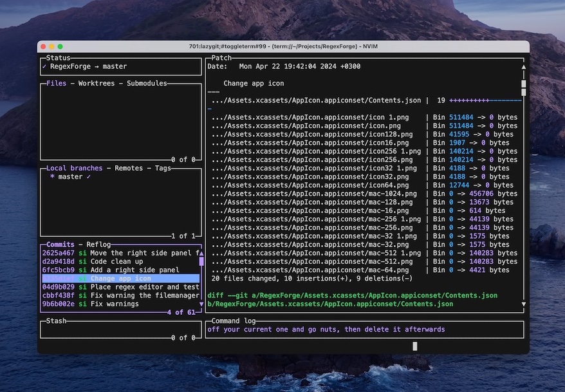
Task: Click the Patch panel scroll up arrow
Action: tap(524, 67)
